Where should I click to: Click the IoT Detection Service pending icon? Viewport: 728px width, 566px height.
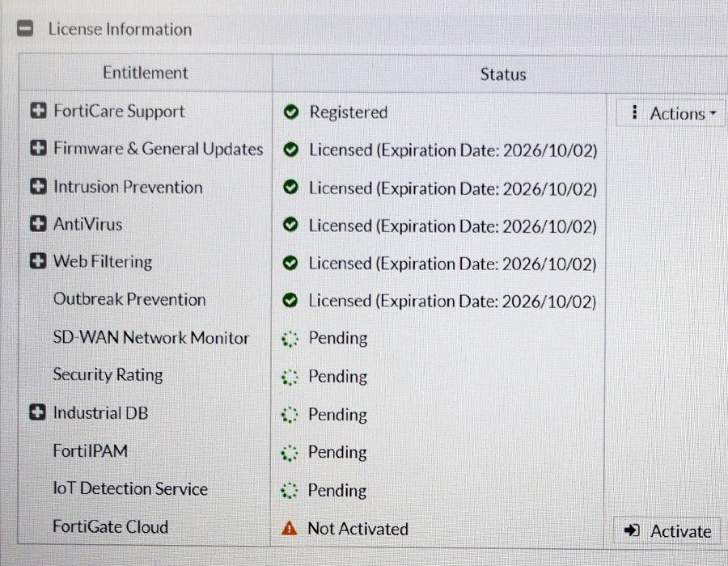(290, 490)
